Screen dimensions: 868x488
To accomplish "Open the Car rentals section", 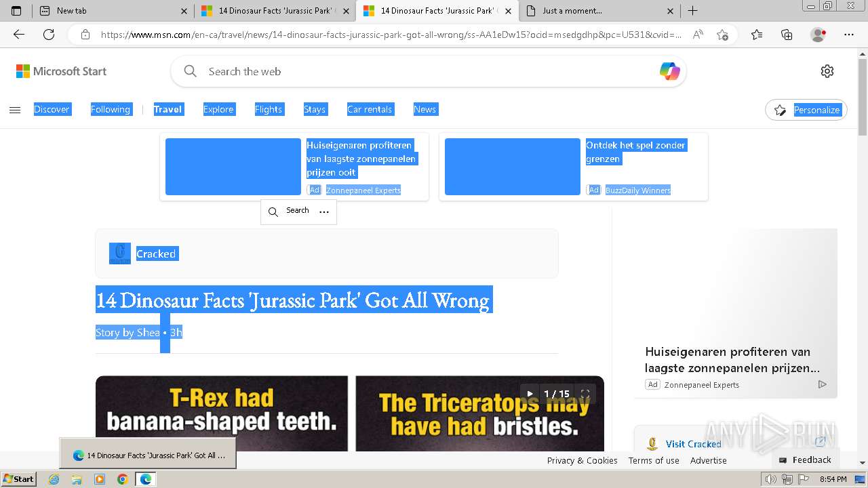I will click(x=370, y=109).
